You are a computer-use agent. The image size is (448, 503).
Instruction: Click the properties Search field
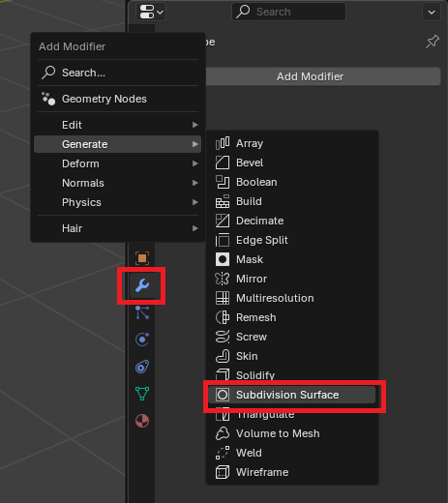(288, 12)
